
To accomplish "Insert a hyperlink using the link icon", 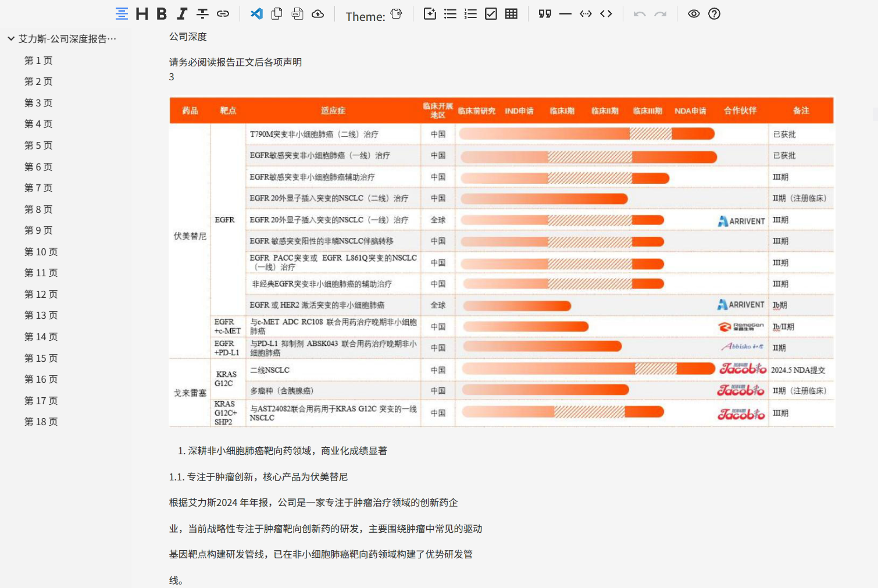I will point(223,14).
